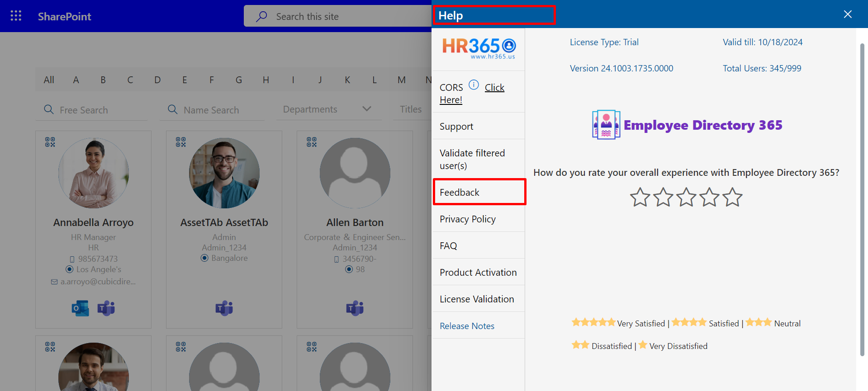
Task: Filter directory by letter H
Action: pos(266,80)
